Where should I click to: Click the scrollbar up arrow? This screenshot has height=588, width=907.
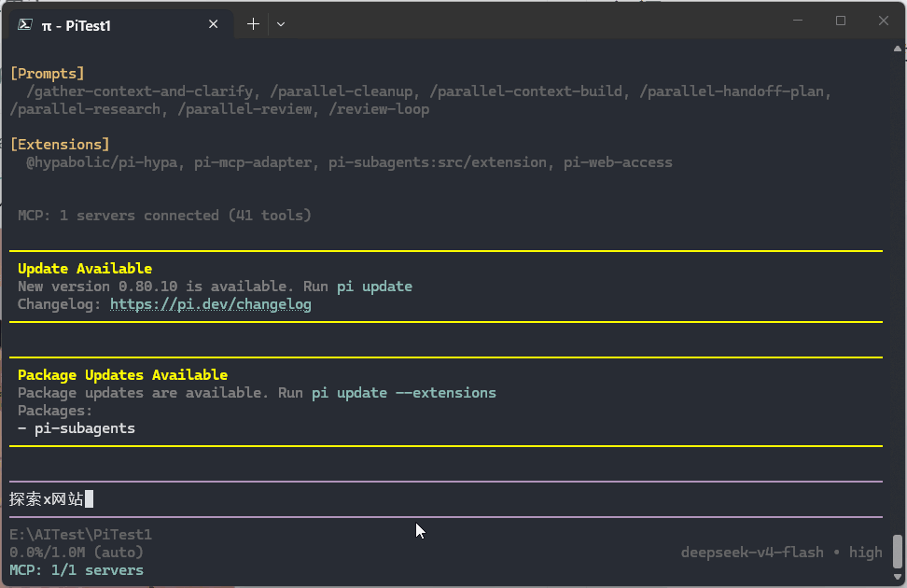[897, 49]
